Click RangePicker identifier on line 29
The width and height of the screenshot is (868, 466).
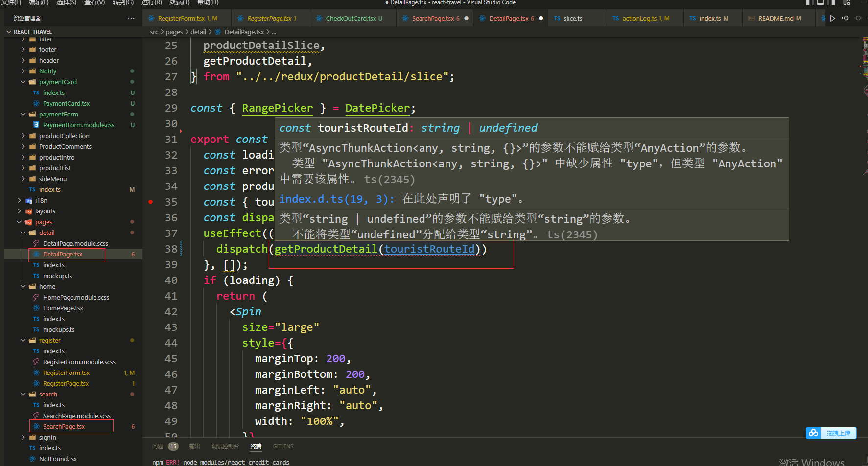click(x=278, y=108)
